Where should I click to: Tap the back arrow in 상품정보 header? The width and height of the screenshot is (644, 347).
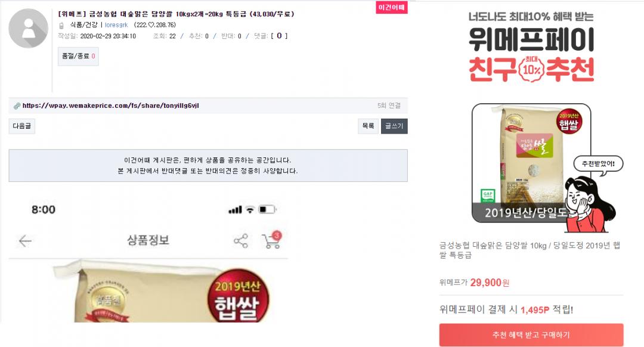pos(25,241)
